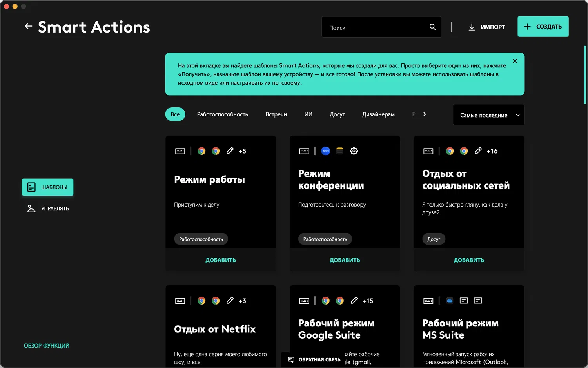
Task: Click the pencil icon on Отдых от Netflix card
Action: coord(230,301)
